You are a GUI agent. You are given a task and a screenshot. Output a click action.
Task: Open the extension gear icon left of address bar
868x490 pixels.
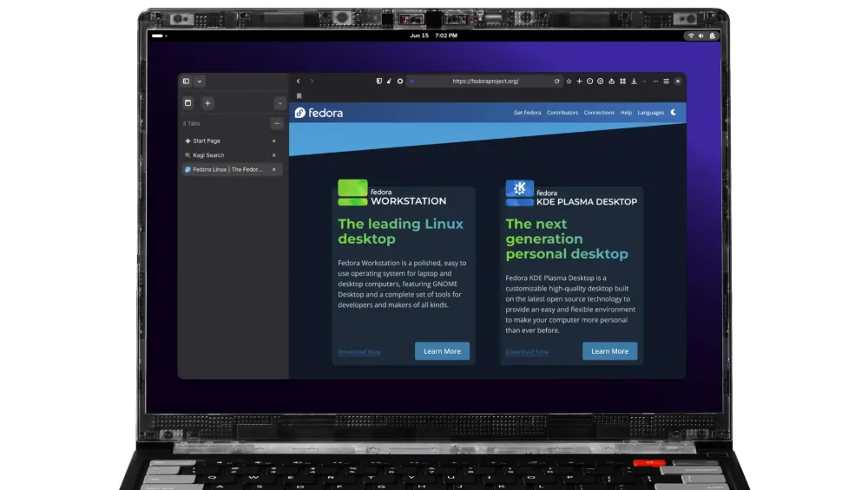tap(399, 82)
